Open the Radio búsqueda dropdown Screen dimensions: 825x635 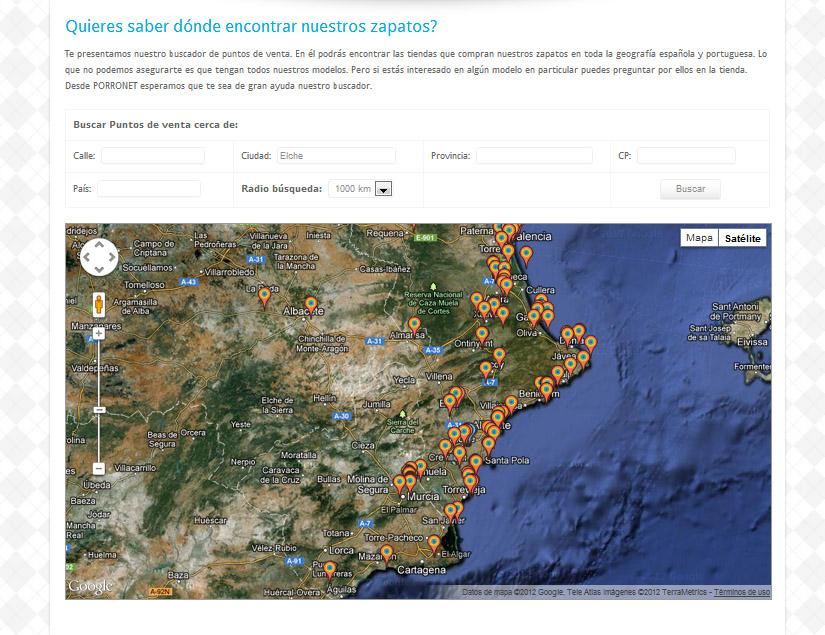pos(382,189)
